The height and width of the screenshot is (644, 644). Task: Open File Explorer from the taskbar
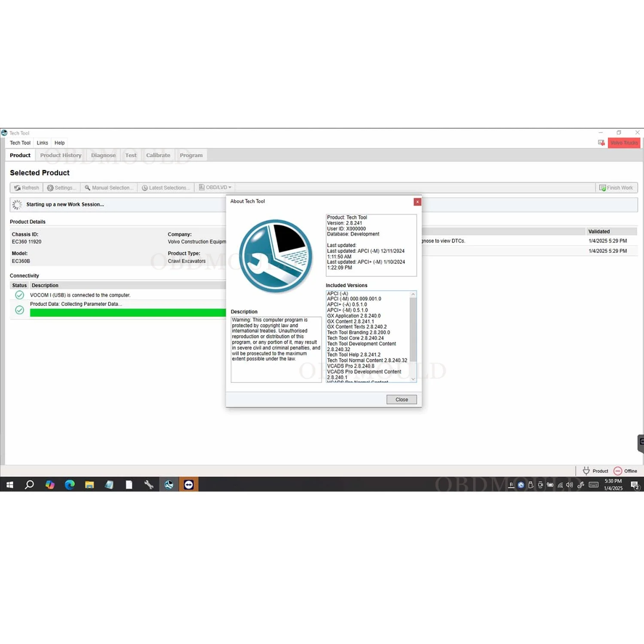pos(89,485)
